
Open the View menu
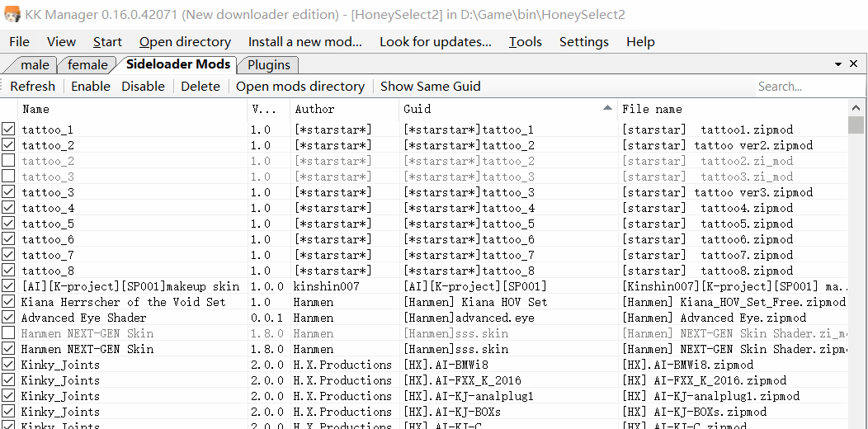click(61, 42)
